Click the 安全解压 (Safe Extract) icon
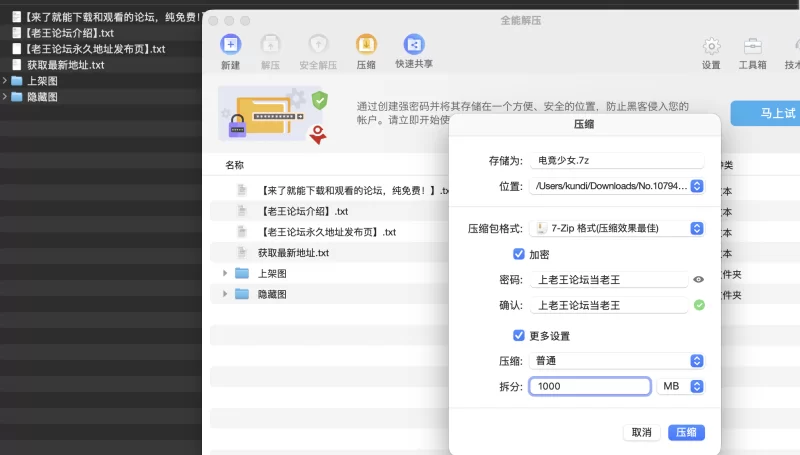Image resolution: width=800 pixels, height=455 pixels. tap(318, 45)
